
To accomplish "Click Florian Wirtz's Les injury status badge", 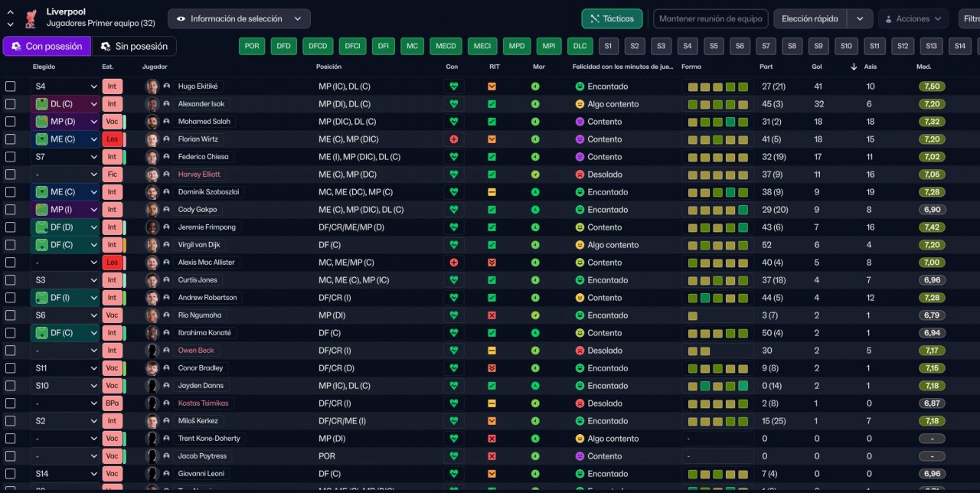I will point(113,139).
